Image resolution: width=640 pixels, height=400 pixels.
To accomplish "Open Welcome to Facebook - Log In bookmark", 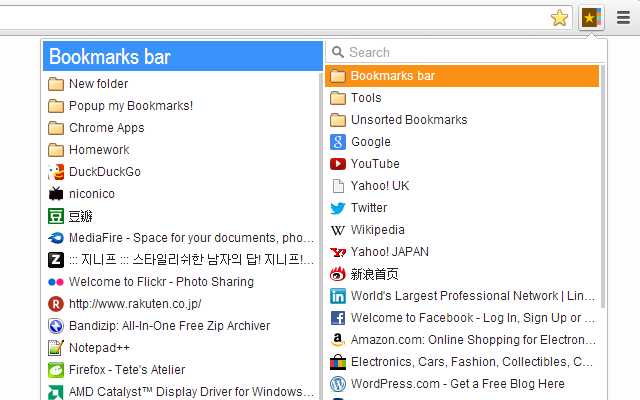I will pos(473,318).
